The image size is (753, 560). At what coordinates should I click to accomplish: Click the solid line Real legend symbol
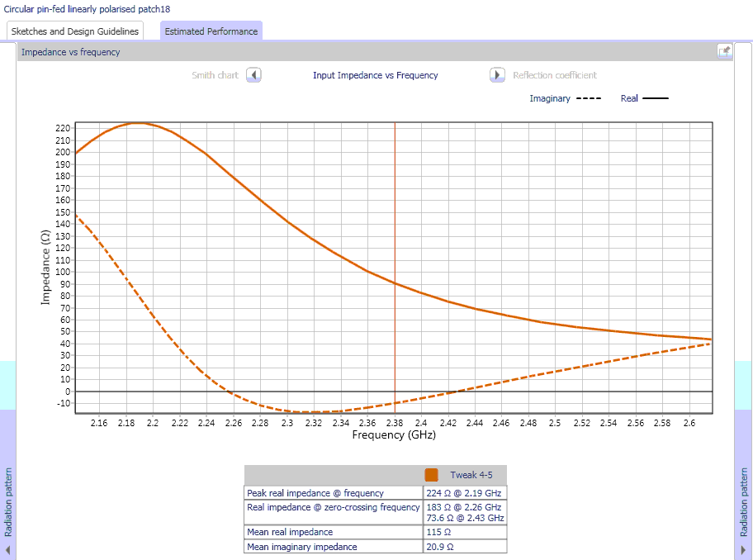tap(656, 98)
